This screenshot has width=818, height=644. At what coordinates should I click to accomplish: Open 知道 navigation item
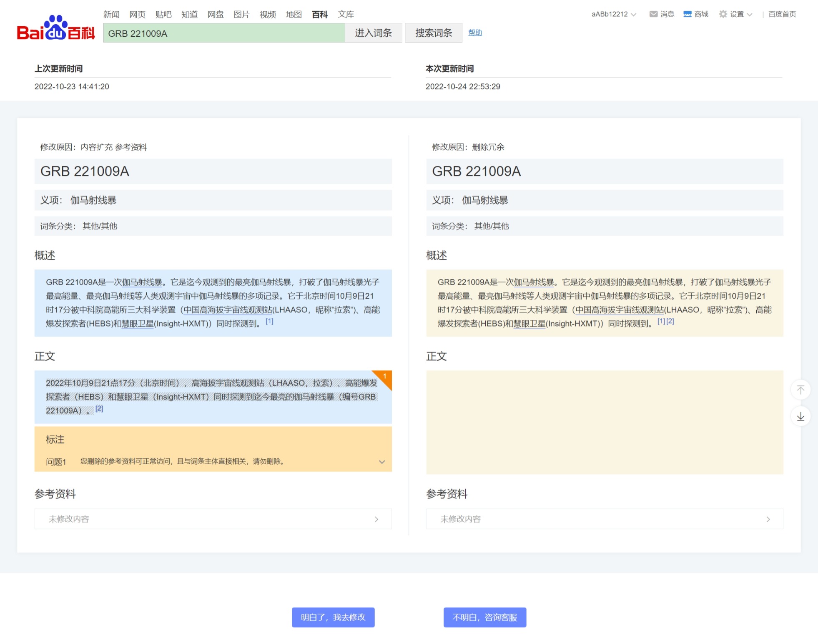(190, 15)
